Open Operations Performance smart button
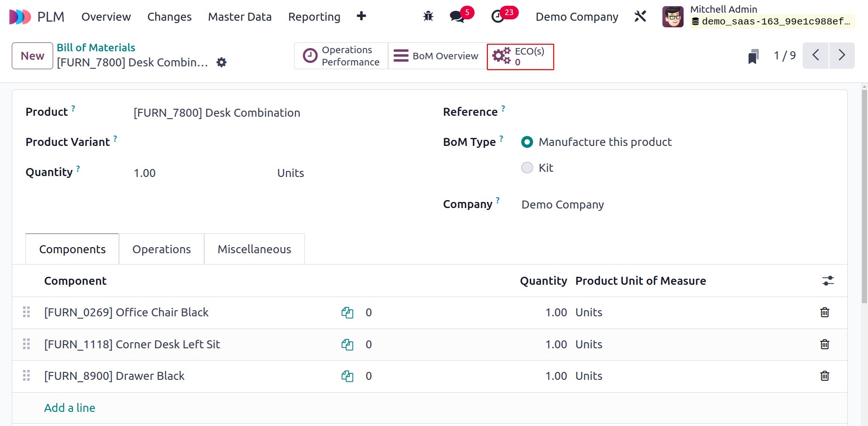 [x=341, y=56]
